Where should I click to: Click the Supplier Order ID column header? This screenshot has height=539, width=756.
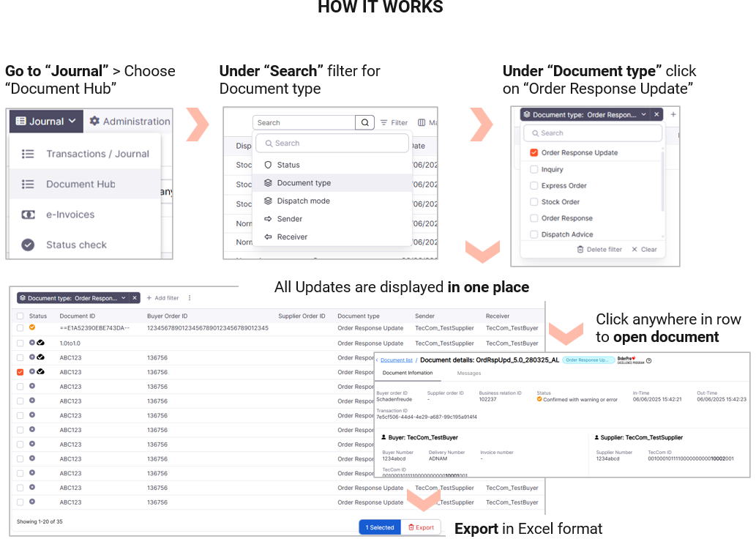[x=302, y=316]
